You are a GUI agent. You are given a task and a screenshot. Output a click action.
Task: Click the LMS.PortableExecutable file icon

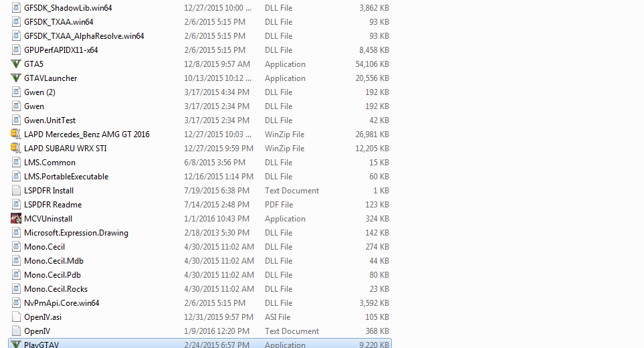coord(16,177)
